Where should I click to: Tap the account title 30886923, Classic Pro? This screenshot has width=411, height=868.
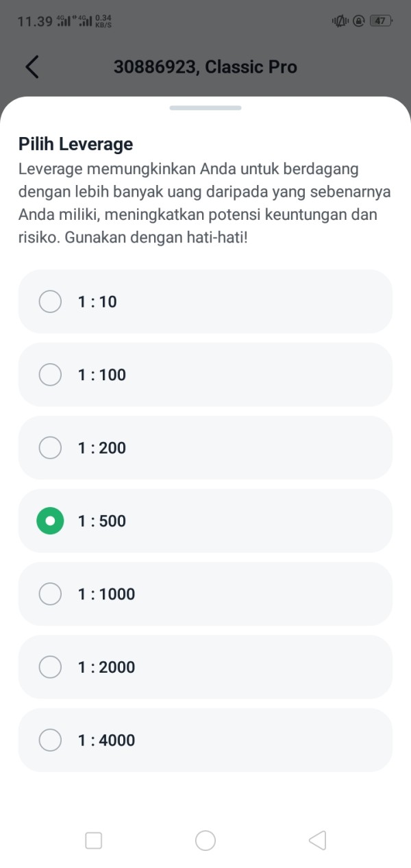click(x=206, y=66)
